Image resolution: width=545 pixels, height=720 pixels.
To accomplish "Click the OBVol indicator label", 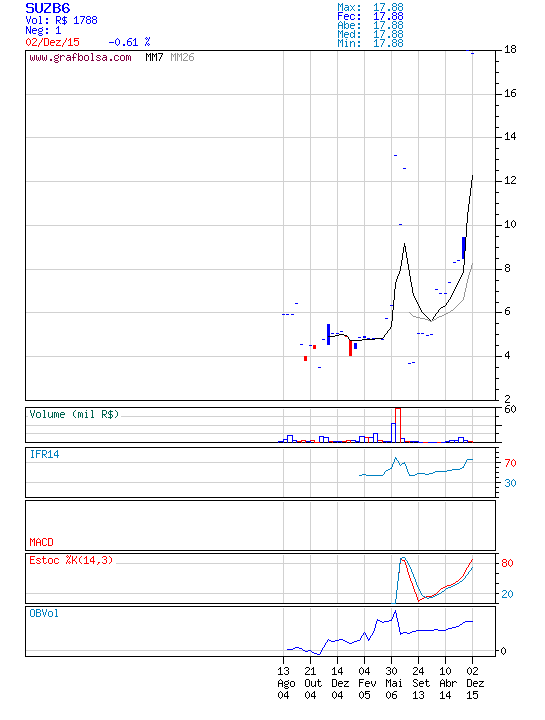I will pos(44,613).
